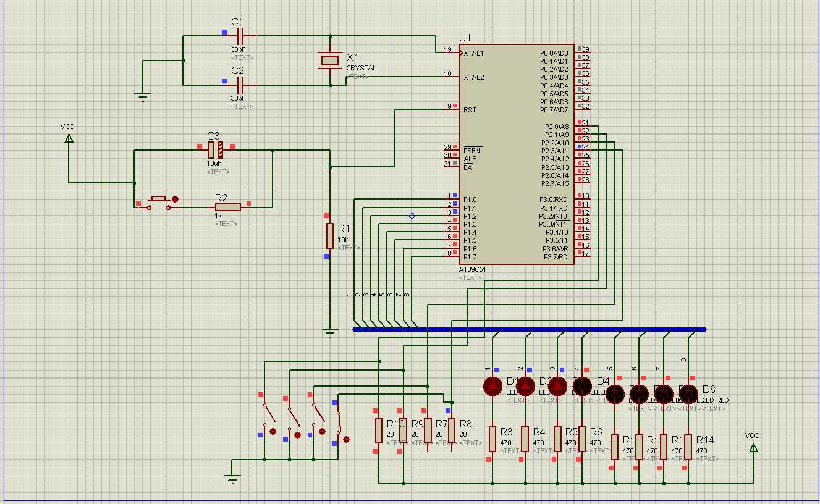820x504 pixels.
Task: Select the AT89C51 microcontroller U1 body
Action: [517, 154]
